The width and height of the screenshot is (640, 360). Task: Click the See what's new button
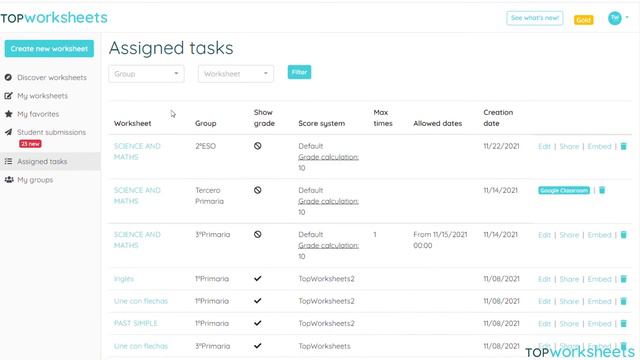(x=535, y=18)
